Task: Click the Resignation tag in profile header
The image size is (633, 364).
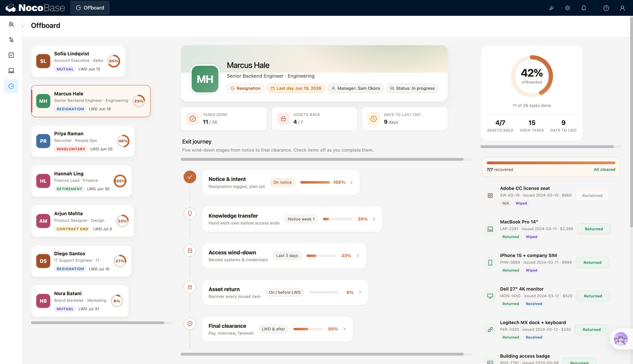Action: coord(246,89)
